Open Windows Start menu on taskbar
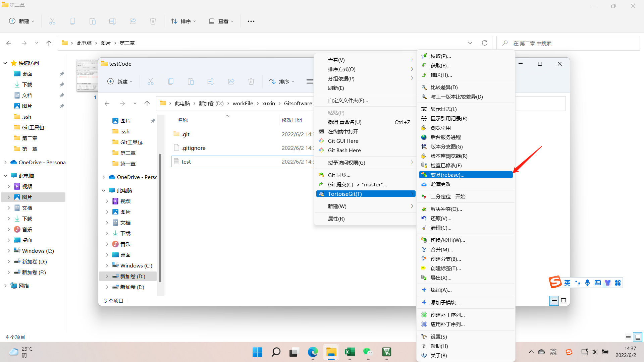Screen dimensions: 644x362 click(257, 352)
